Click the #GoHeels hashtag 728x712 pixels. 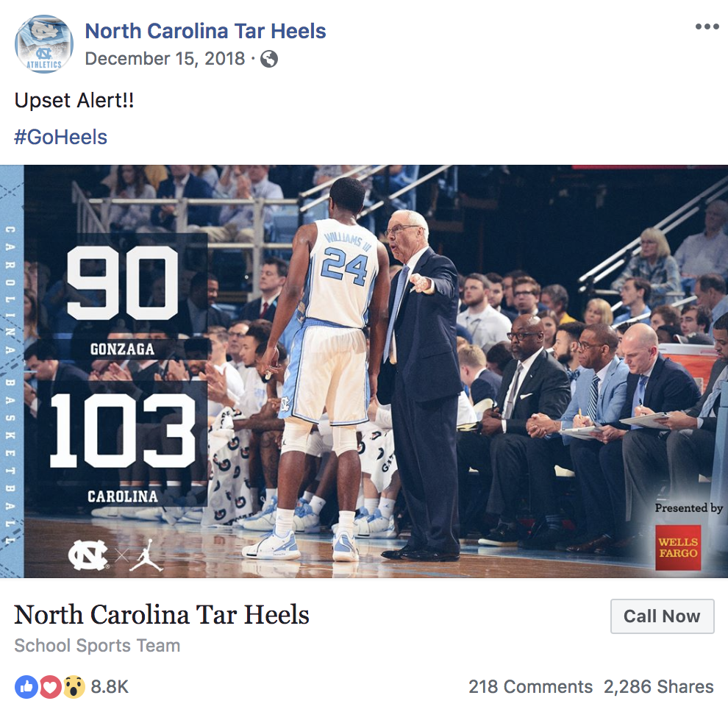[x=61, y=137]
